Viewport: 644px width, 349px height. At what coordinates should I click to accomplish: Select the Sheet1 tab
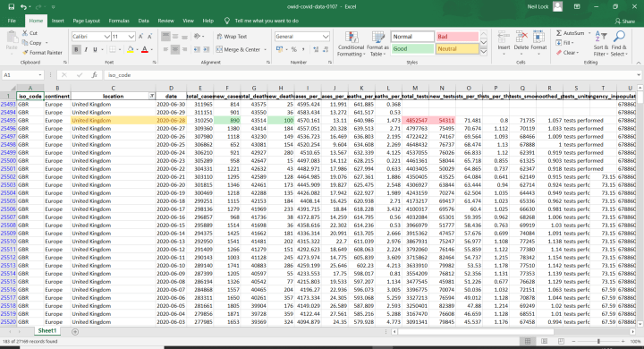(x=47, y=330)
